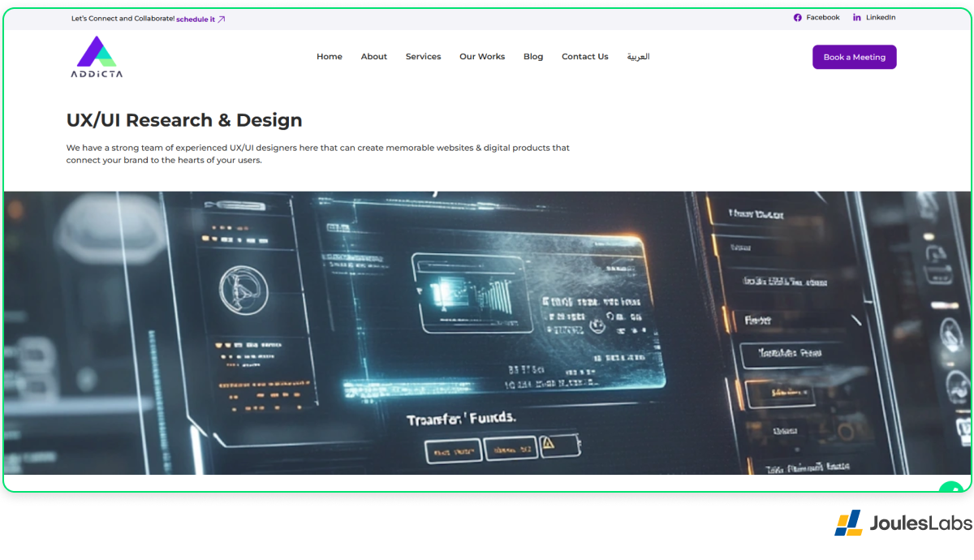Click the schedule it link
This screenshot has width=974, height=560.
[196, 19]
